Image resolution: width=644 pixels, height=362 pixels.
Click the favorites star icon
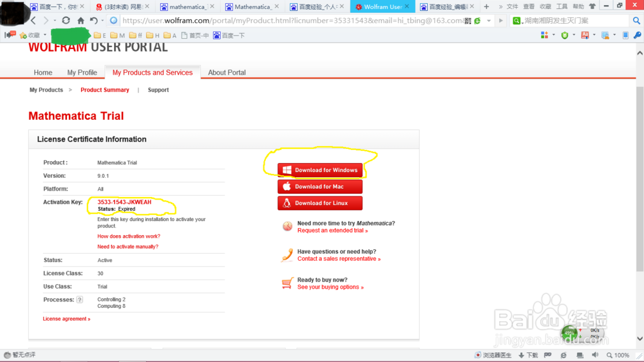[x=23, y=35]
